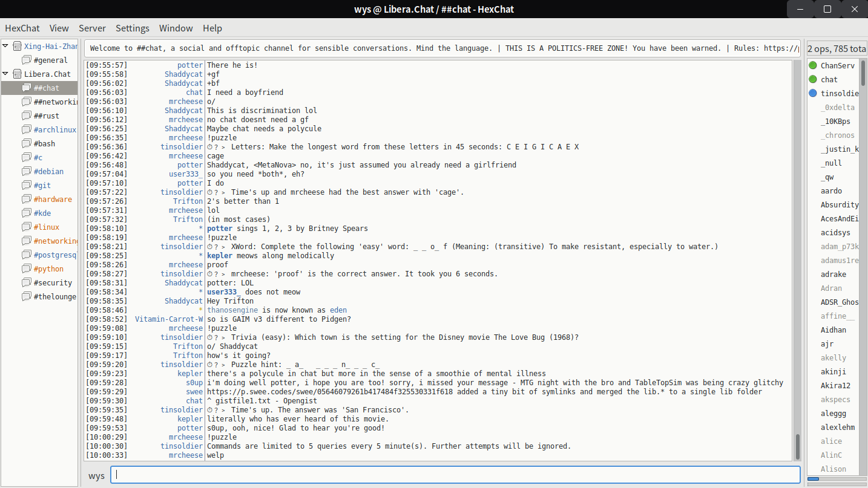Open the Server menu
This screenshot has width=868, height=488.
click(x=92, y=28)
